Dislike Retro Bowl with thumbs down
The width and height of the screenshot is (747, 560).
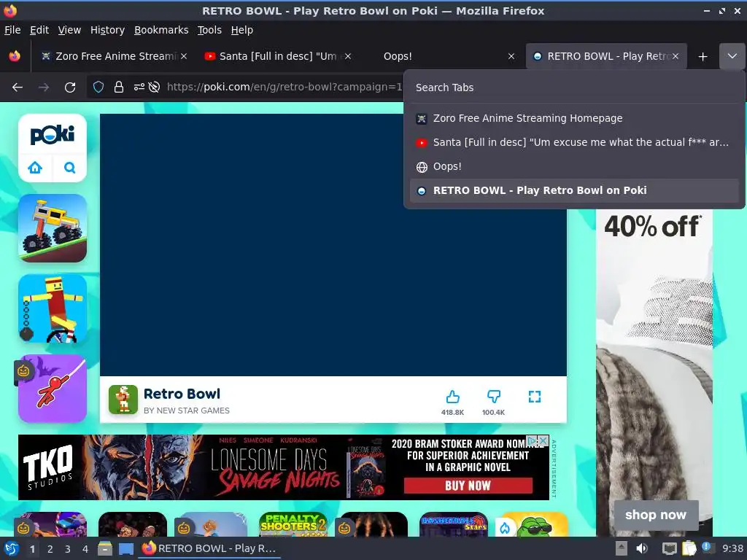tap(494, 397)
